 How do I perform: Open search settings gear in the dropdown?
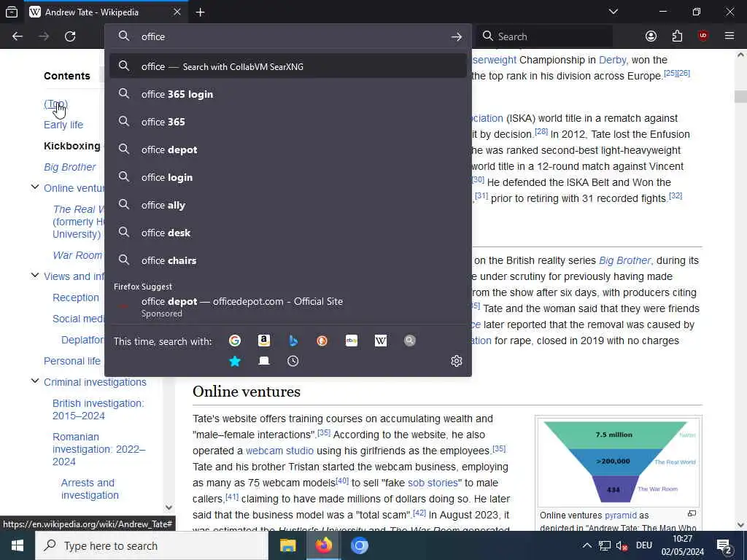tap(457, 361)
